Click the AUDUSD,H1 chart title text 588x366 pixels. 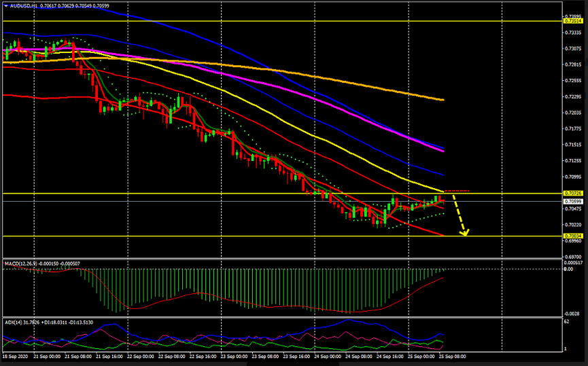[24, 5]
